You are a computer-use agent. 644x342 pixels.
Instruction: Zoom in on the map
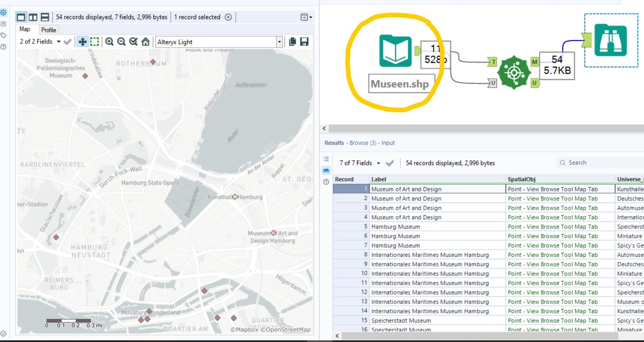coord(109,42)
